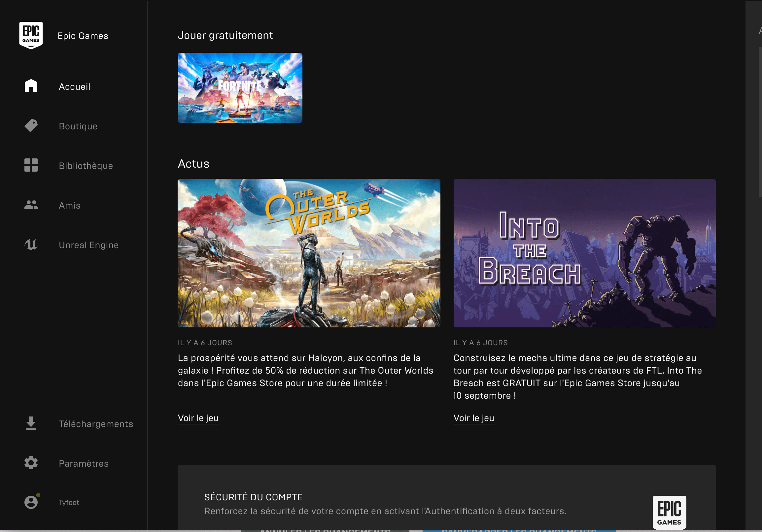Image resolution: width=762 pixels, height=532 pixels.
Task: Select the Accueil home icon
Action: pos(31,86)
